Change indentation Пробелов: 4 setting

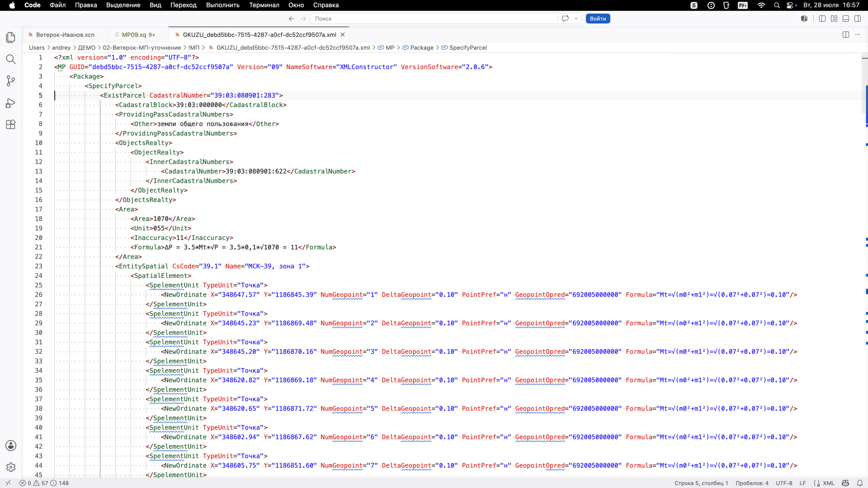[752, 483]
